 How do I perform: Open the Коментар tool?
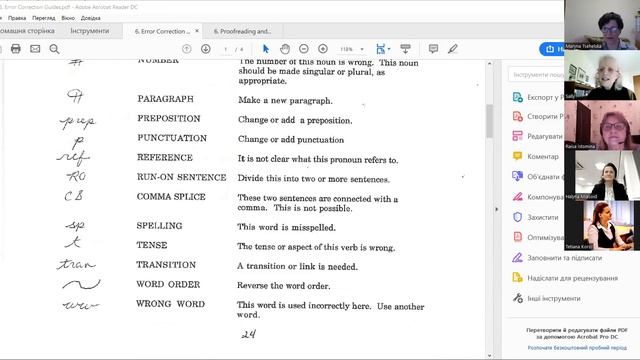(536, 156)
